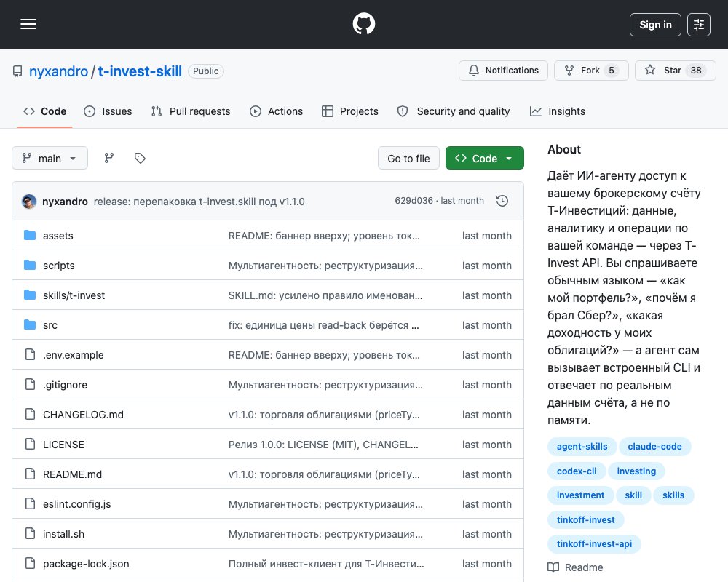Open skills/t-invest commit message 'SKILL.md: усилено'
Viewport: 728px width, 582px height.
(325, 295)
